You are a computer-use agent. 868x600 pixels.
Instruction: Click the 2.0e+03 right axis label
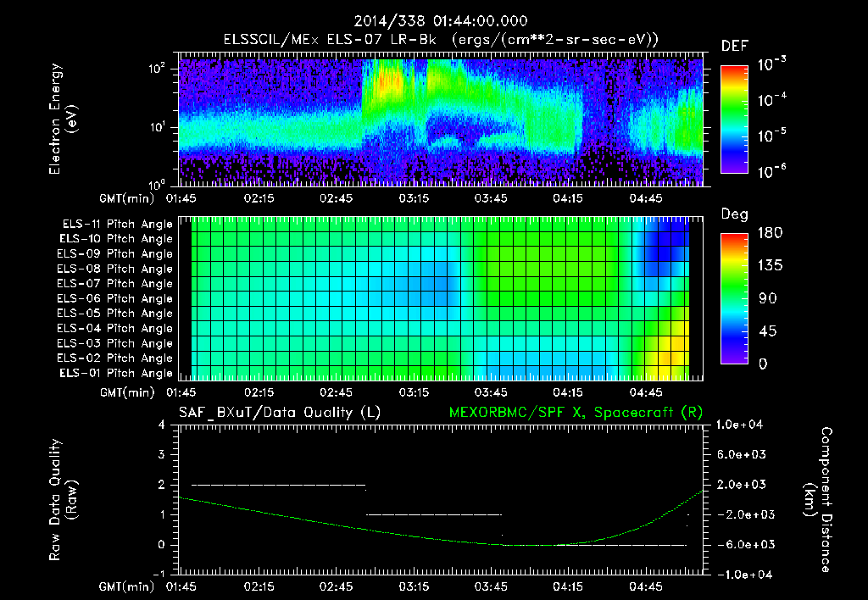click(x=741, y=485)
